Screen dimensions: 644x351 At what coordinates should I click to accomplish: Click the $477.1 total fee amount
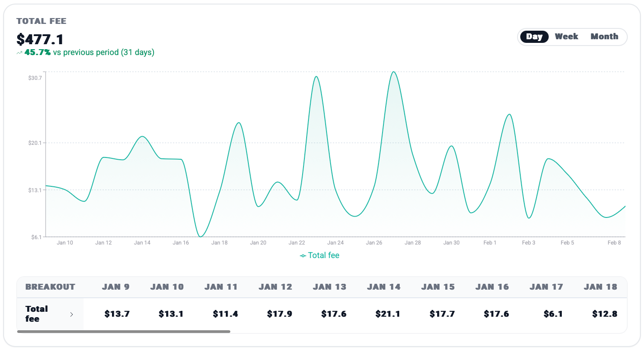(40, 39)
